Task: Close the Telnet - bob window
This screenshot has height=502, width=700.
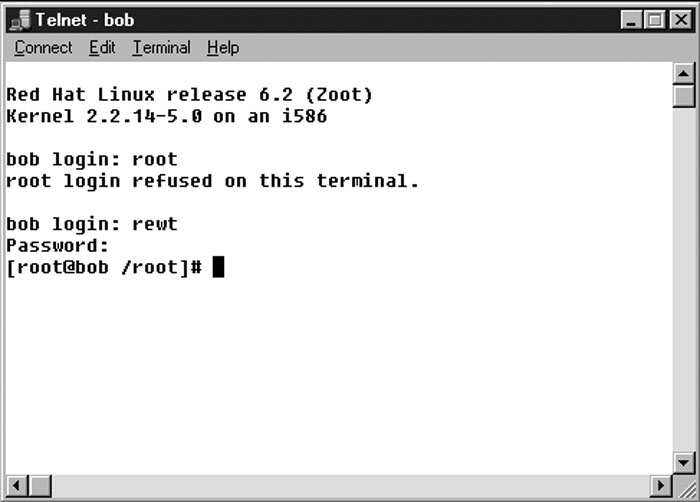Action: [x=681, y=20]
